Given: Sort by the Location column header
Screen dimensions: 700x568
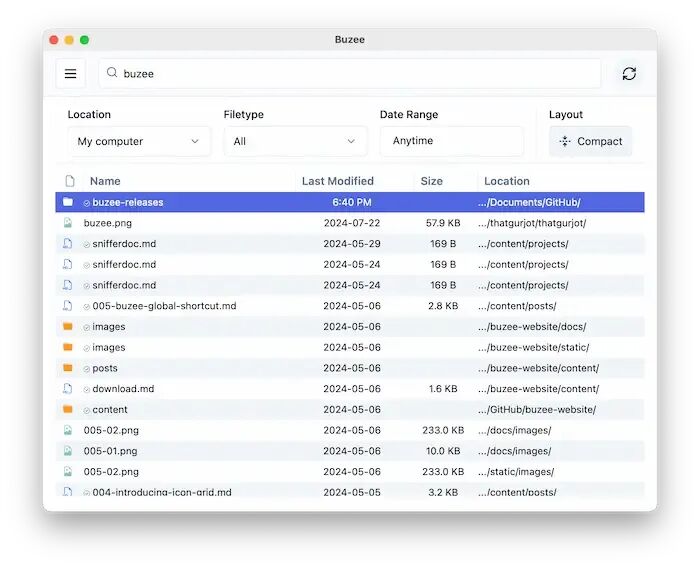Looking at the screenshot, I should point(507,181).
